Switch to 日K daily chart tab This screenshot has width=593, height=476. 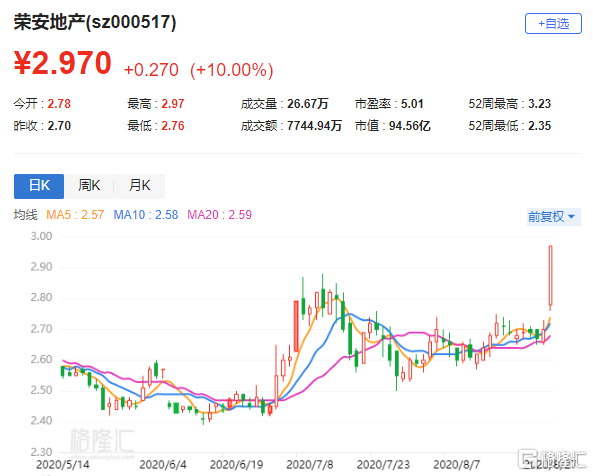coord(39,186)
